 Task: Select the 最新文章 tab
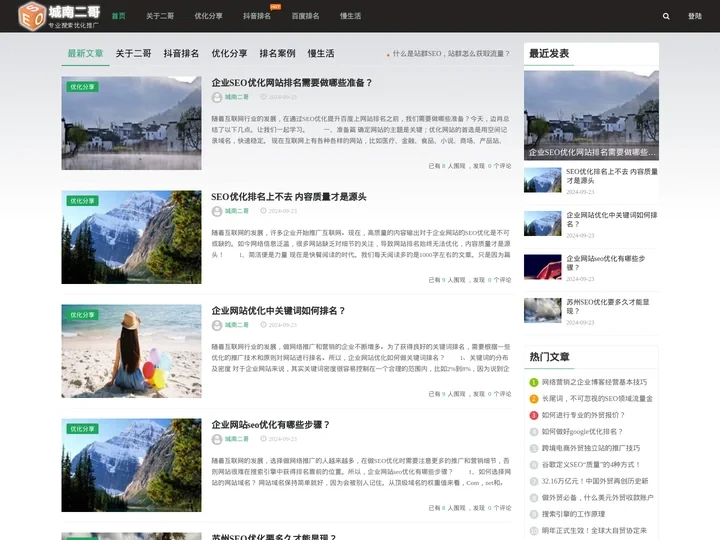[x=85, y=53]
